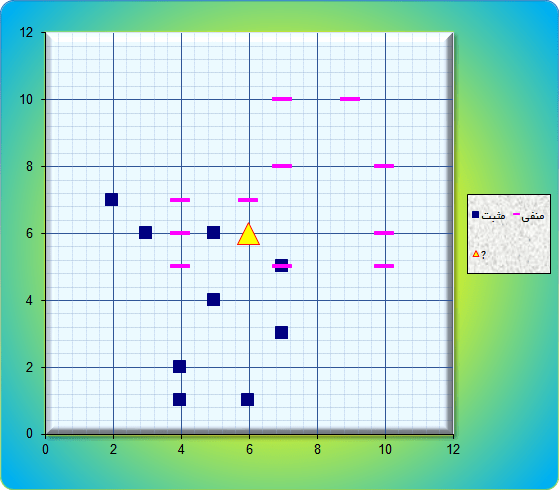
Task: Click the horizontal axis label 8
Action: (317, 449)
